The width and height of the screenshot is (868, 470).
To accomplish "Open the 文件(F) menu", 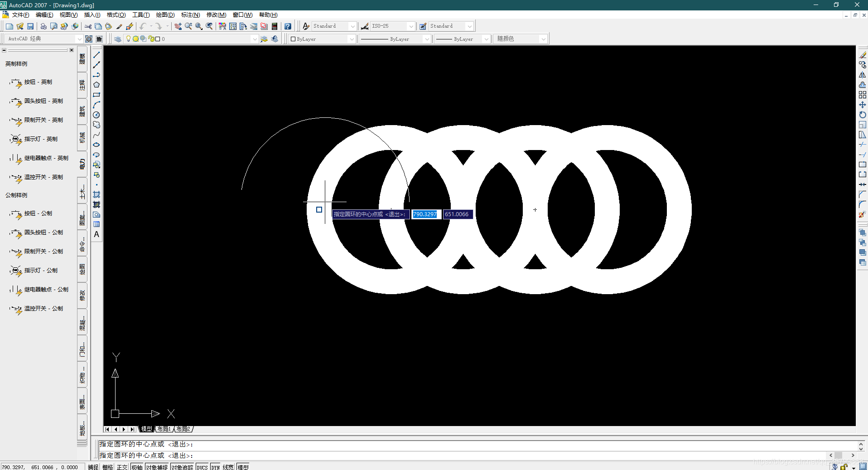I will click(21, 15).
